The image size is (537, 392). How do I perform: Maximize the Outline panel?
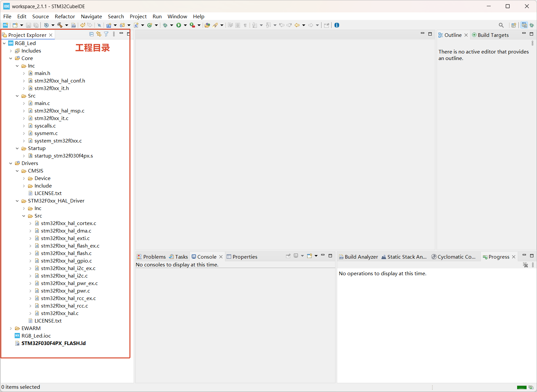click(x=531, y=34)
